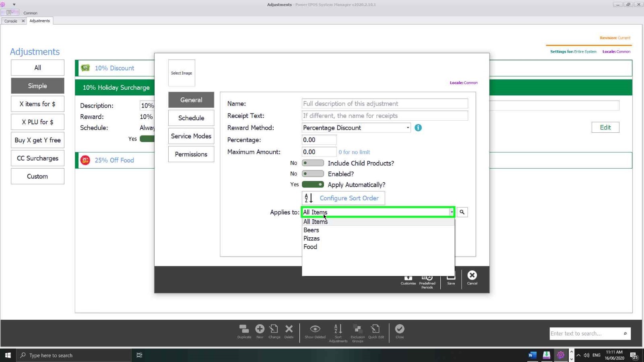
Task: Click the Windows Start button
Action: (x=8, y=355)
